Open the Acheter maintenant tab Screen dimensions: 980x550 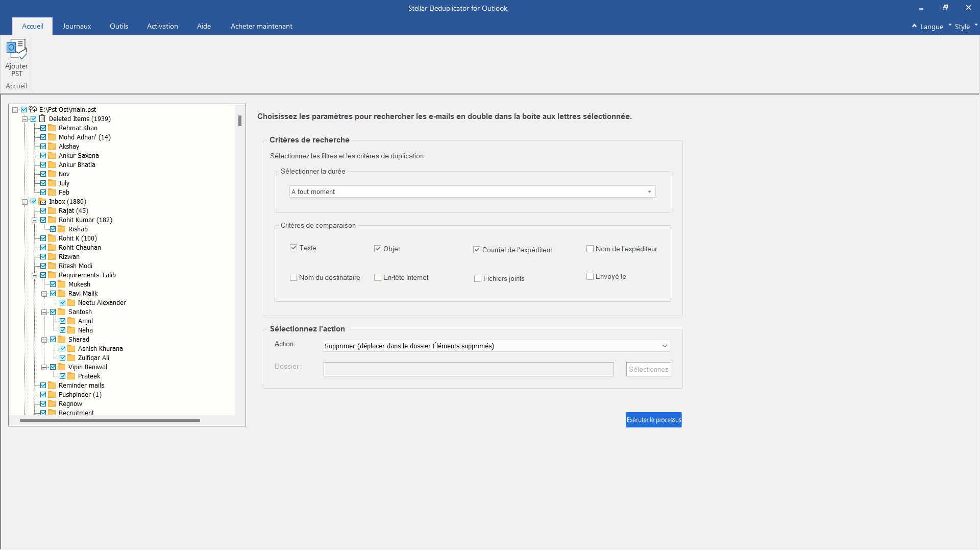261,26
